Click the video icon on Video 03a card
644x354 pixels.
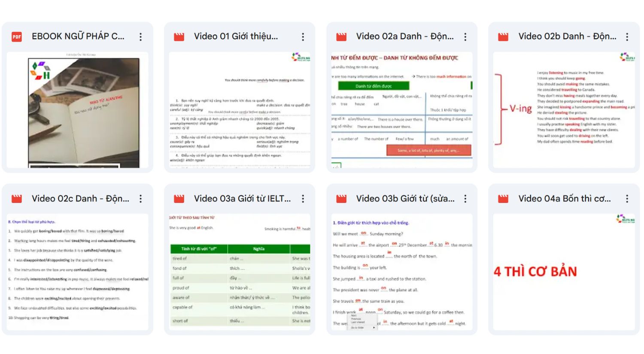point(179,199)
